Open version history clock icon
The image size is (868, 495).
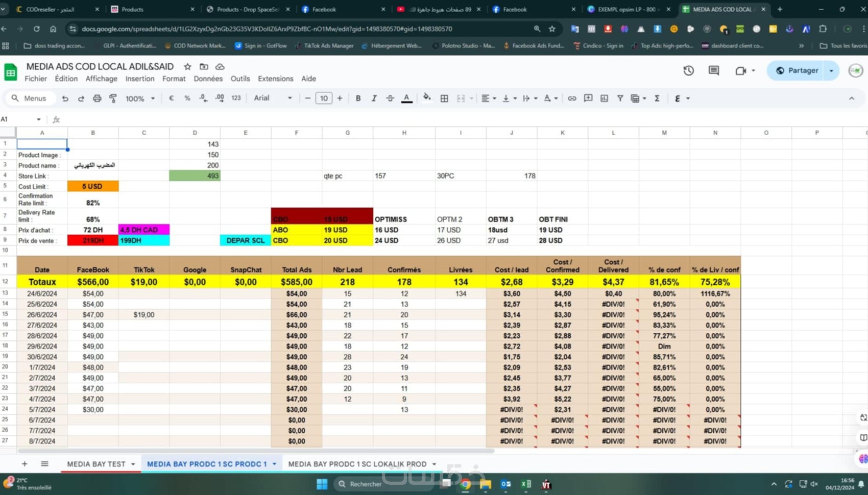click(689, 70)
